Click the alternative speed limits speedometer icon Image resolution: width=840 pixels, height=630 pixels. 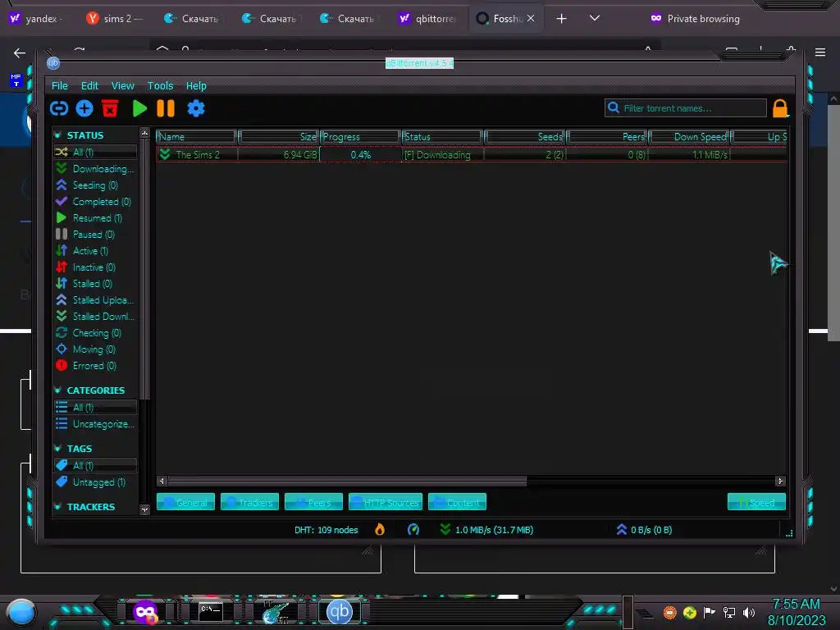point(413,530)
